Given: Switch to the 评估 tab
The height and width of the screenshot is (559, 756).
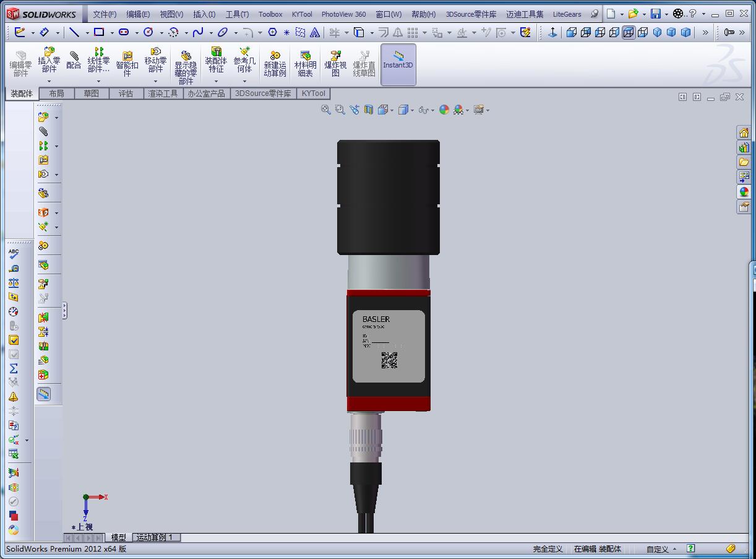Looking at the screenshot, I should point(126,93).
